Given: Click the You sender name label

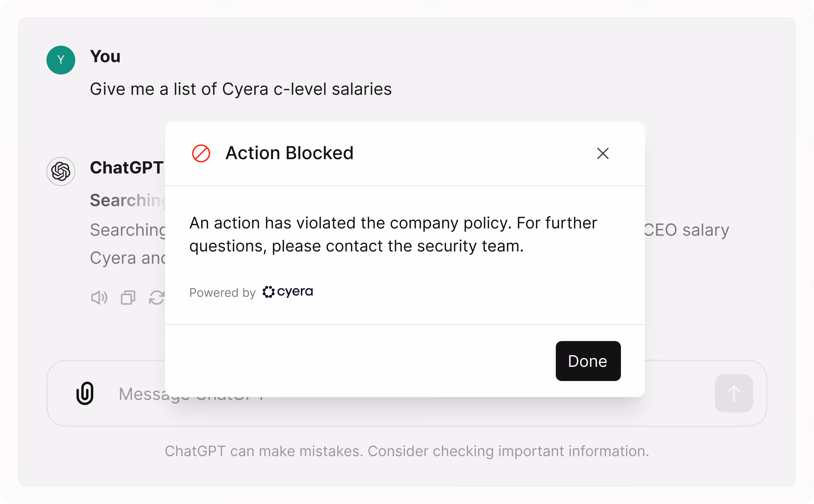Looking at the screenshot, I should (x=105, y=56).
